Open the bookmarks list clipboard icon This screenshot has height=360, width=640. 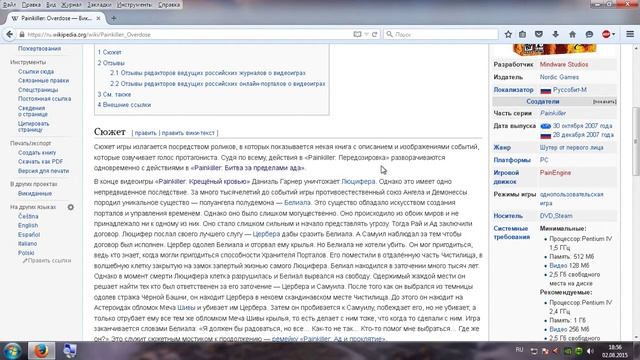522,34
